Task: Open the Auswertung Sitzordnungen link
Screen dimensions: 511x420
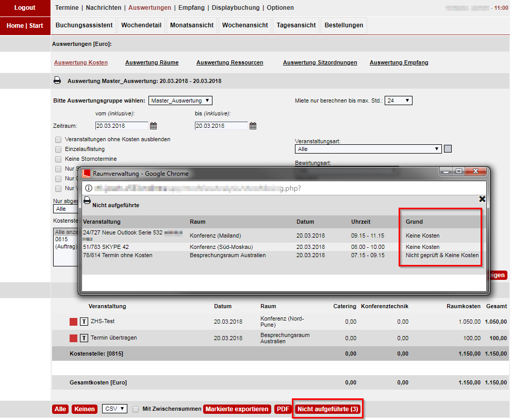Action: [x=320, y=62]
